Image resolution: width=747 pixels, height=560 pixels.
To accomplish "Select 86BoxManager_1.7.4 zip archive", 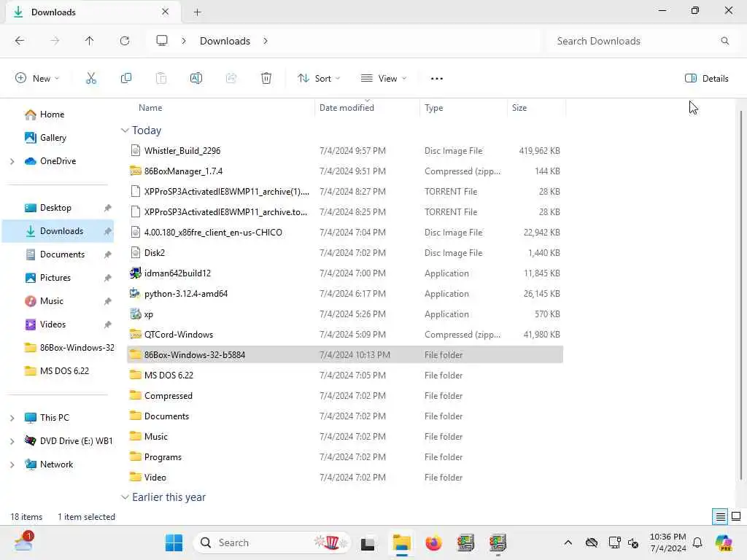I will [345, 171].
